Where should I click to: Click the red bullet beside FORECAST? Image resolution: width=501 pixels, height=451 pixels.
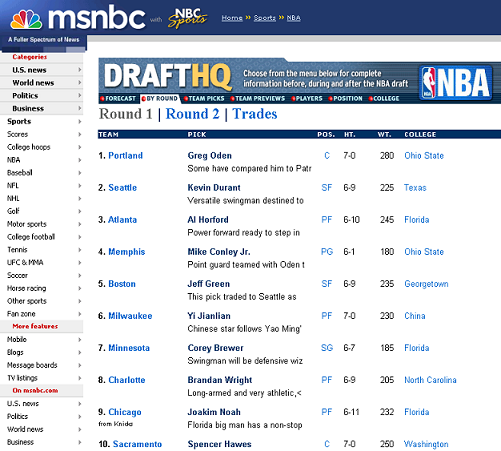pos(103,99)
